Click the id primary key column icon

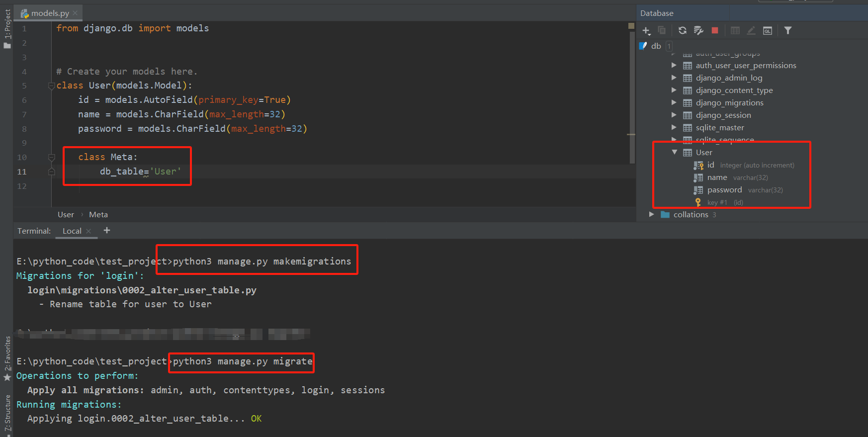click(x=698, y=165)
